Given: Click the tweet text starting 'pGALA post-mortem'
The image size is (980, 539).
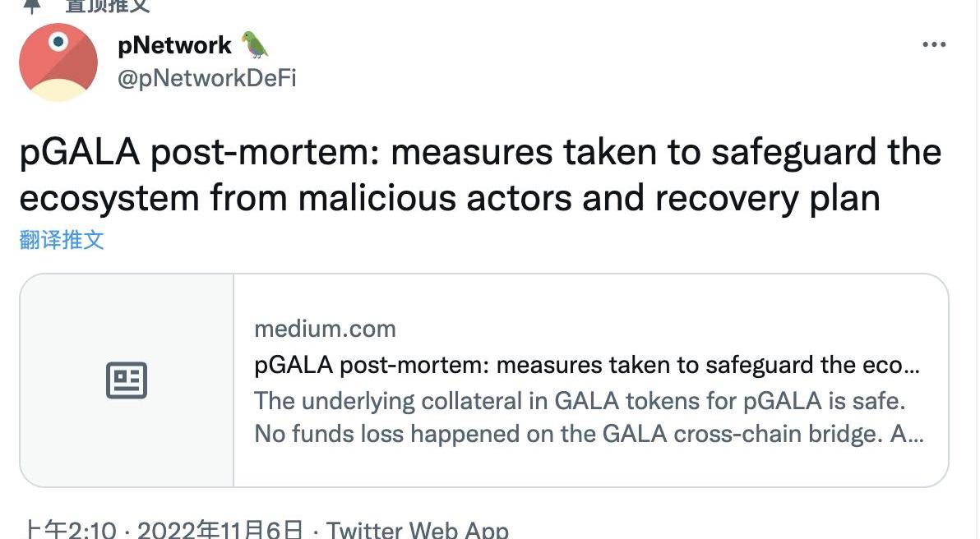Looking at the screenshot, I should coord(480,154).
